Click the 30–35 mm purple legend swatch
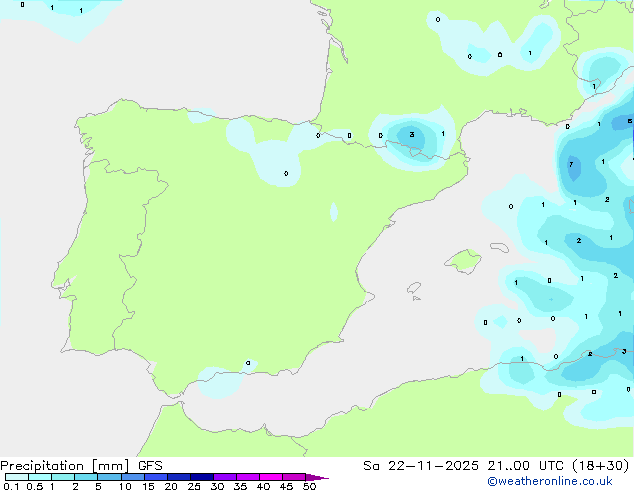 [225, 477]
